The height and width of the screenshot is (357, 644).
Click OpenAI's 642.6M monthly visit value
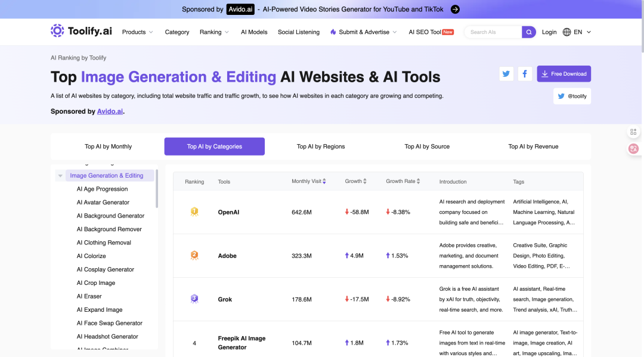(x=302, y=212)
